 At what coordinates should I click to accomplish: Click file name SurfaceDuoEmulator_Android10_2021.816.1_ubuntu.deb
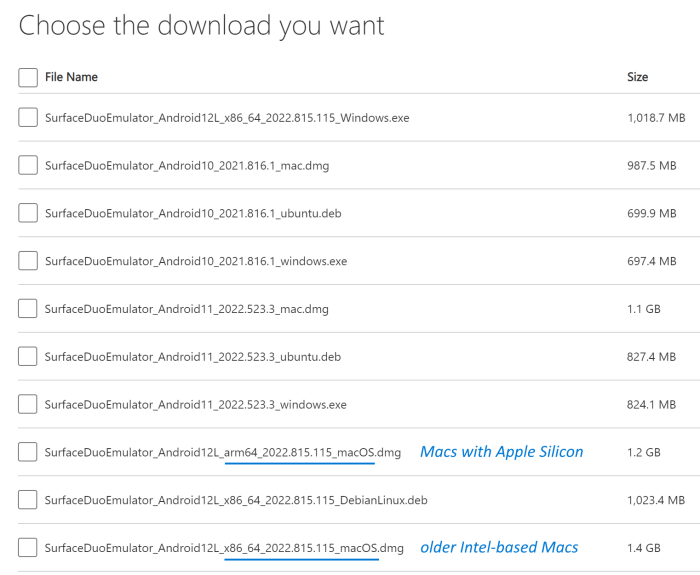pyautogui.click(x=193, y=213)
